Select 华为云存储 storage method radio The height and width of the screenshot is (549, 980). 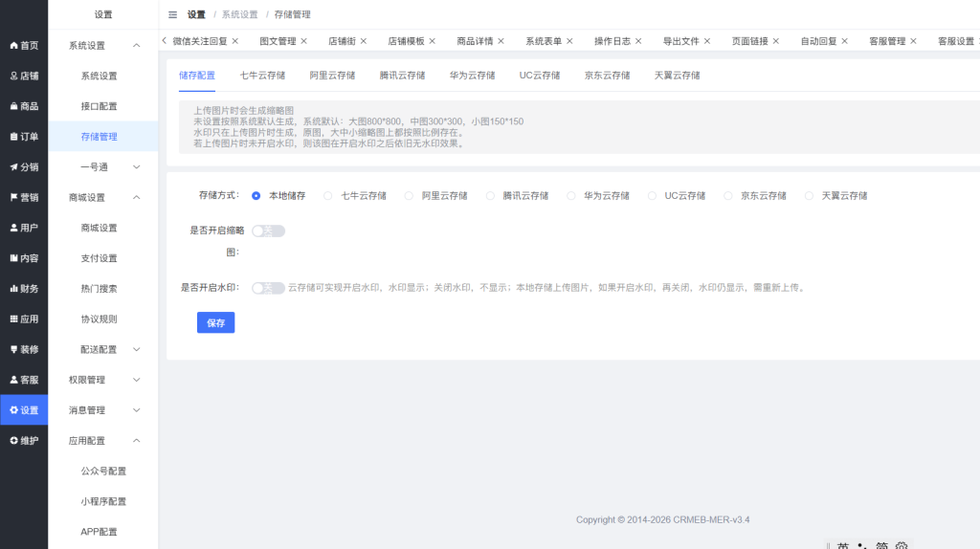(571, 196)
